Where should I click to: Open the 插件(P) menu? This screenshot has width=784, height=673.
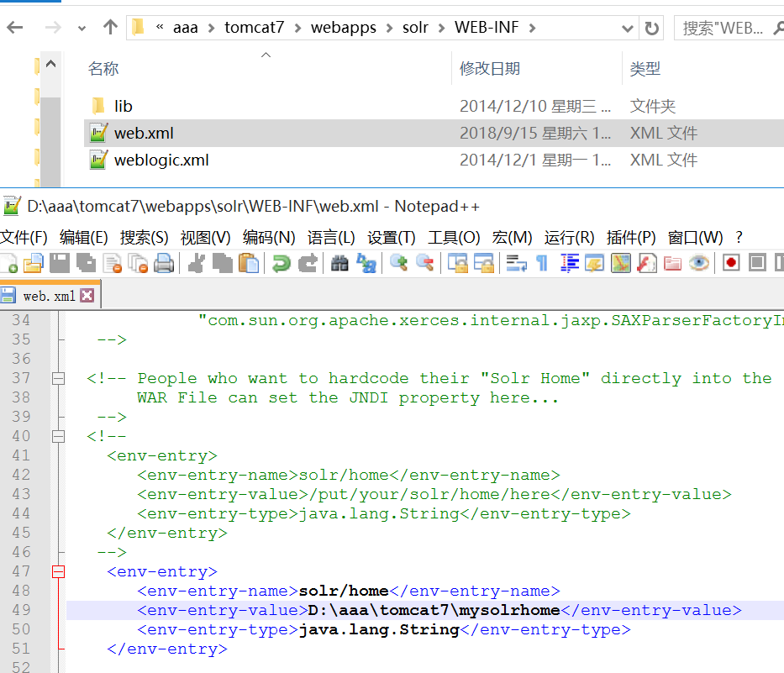631,237
